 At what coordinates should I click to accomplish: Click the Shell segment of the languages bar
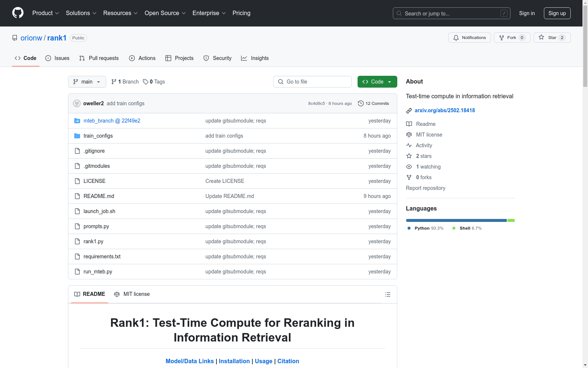(511, 220)
